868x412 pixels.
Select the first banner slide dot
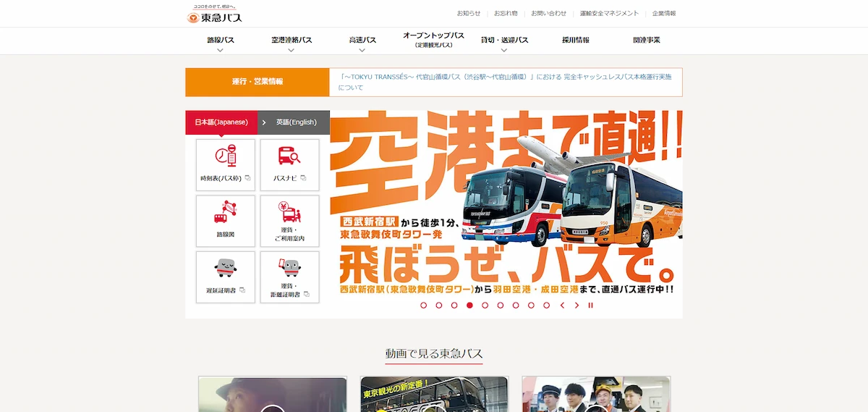point(424,306)
